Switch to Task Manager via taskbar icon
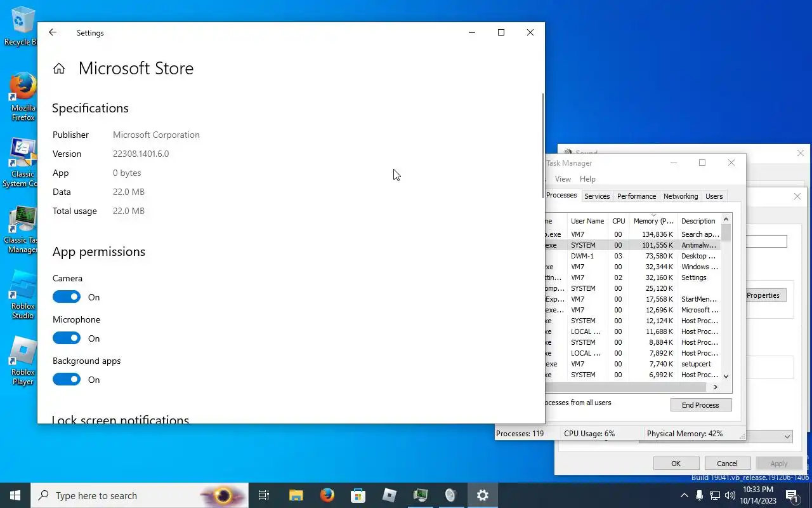This screenshot has height=508, width=812. 420,495
